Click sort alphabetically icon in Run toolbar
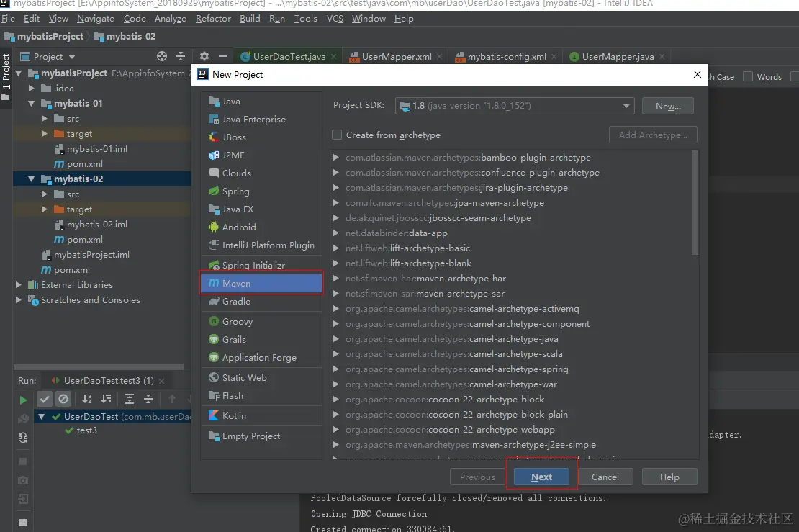Viewport: 799px width, 532px height. [87, 399]
